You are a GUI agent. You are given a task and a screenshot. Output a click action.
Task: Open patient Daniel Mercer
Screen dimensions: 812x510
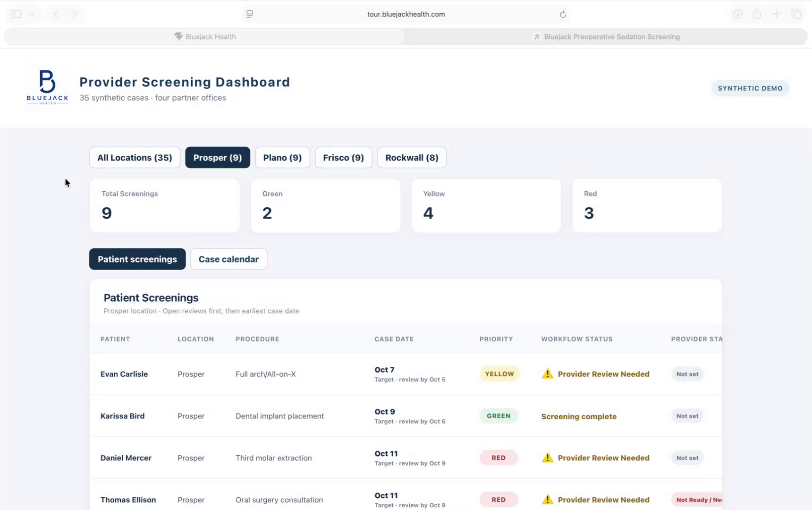click(126, 458)
